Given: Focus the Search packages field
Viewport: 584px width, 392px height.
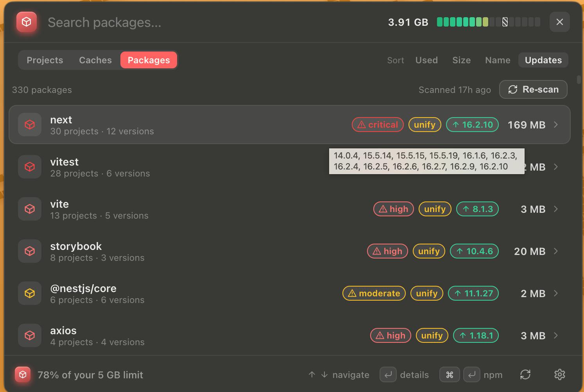Looking at the screenshot, I should tap(211, 22).
